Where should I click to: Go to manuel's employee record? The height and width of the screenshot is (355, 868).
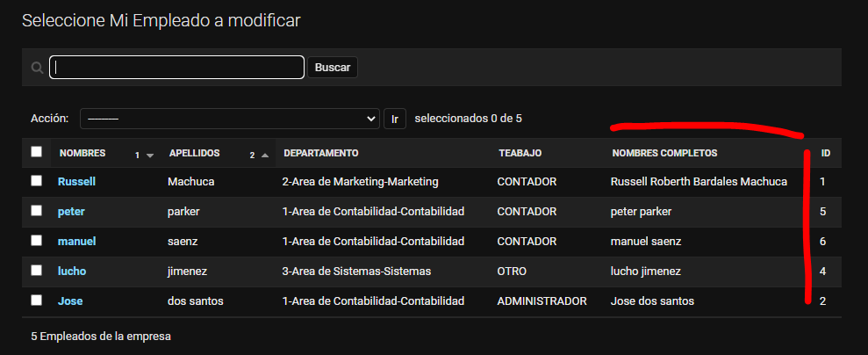click(76, 242)
